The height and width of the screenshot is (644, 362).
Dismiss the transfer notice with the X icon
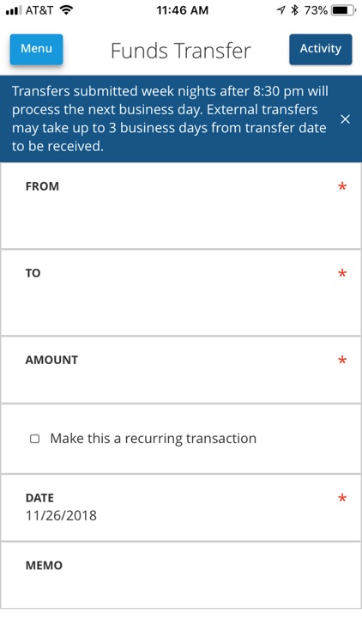[345, 119]
